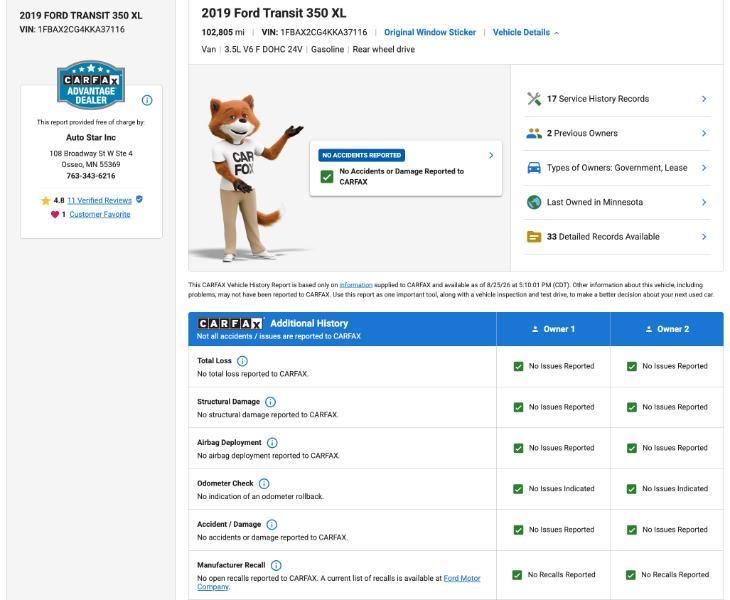Viewport: 730px width, 600px height.
Task: Open 2 Previous Owners chevron
Action: (704, 133)
